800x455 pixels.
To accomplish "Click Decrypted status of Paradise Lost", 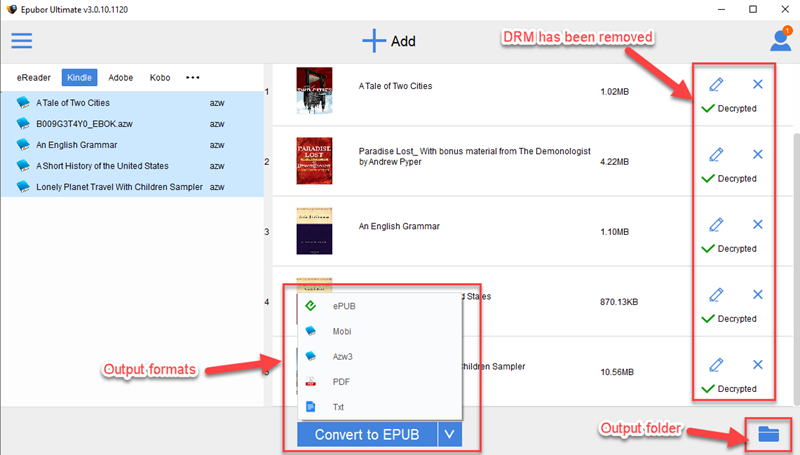I will coord(729,179).
